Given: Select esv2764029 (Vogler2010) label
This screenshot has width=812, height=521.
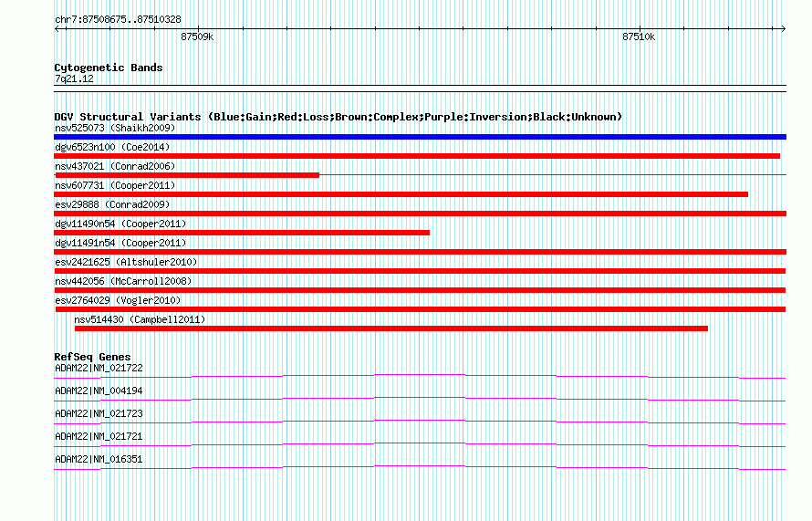Looking at the screenshot, I should (118, 300).
